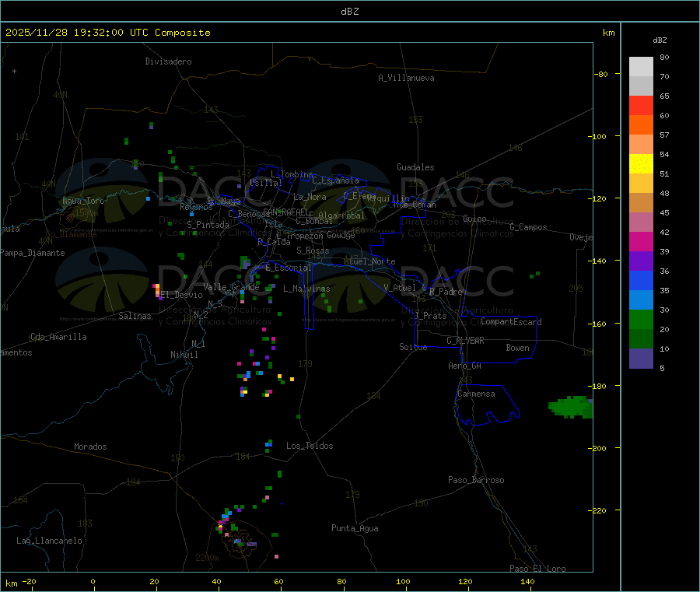The width and height of the screenshot is (700, 592).
Task: Pick the lowest purple-gray legend swatch
Action: [641, 358]
